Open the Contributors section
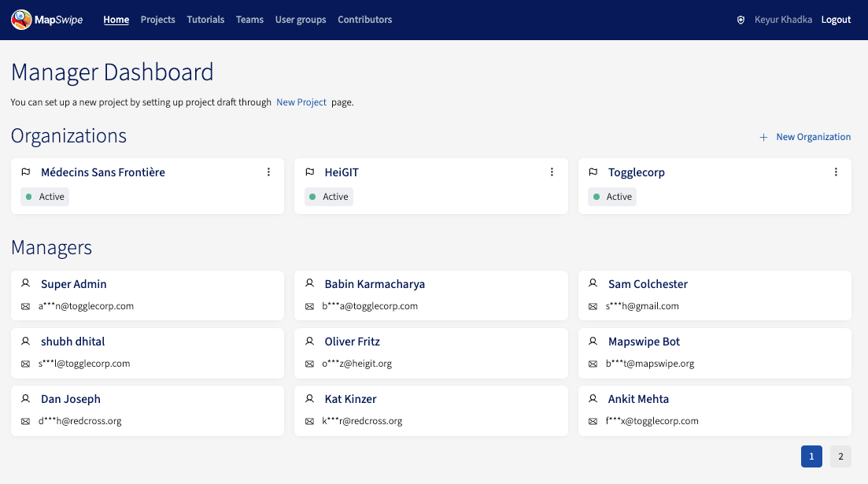868x484 pixels. (x=364, y=20)
